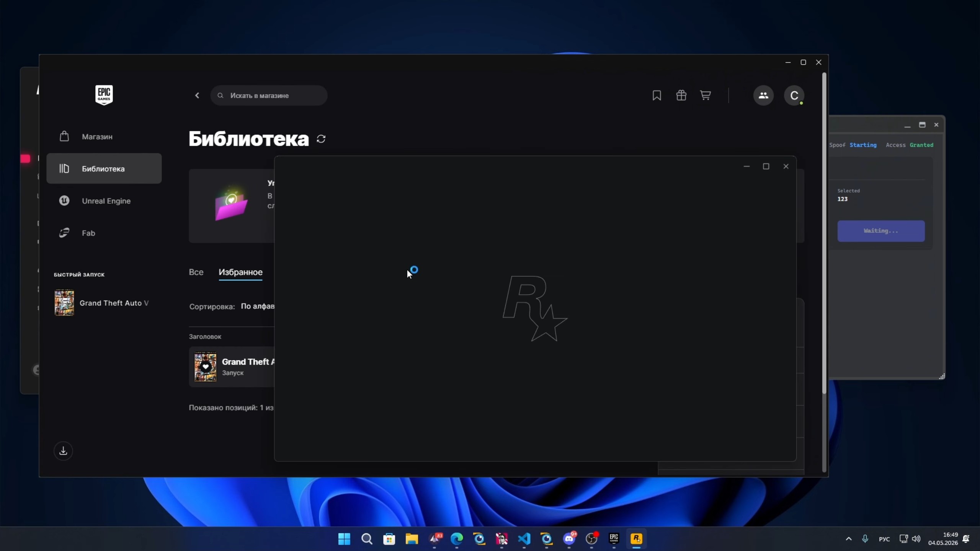Viewport: 980px width, 551px height.
Task: Minimize the Epic Games launcher window
Action: pos(788,62)
